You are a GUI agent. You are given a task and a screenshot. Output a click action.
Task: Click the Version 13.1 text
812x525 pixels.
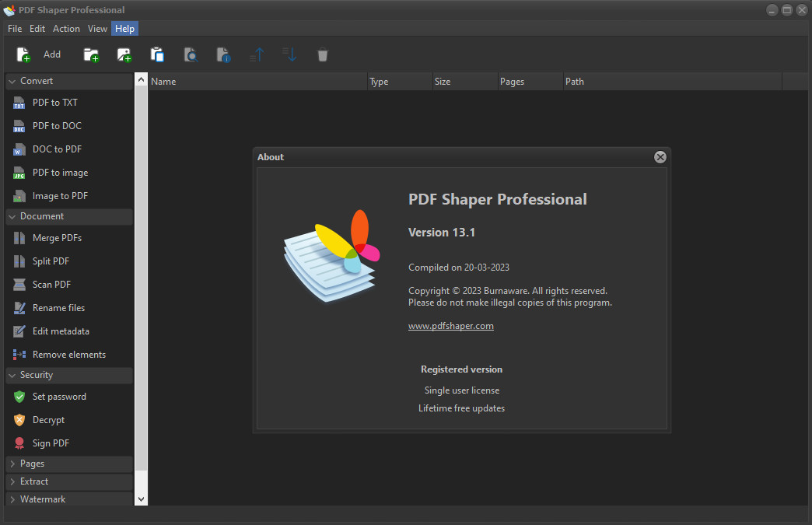tap(441, 233)
